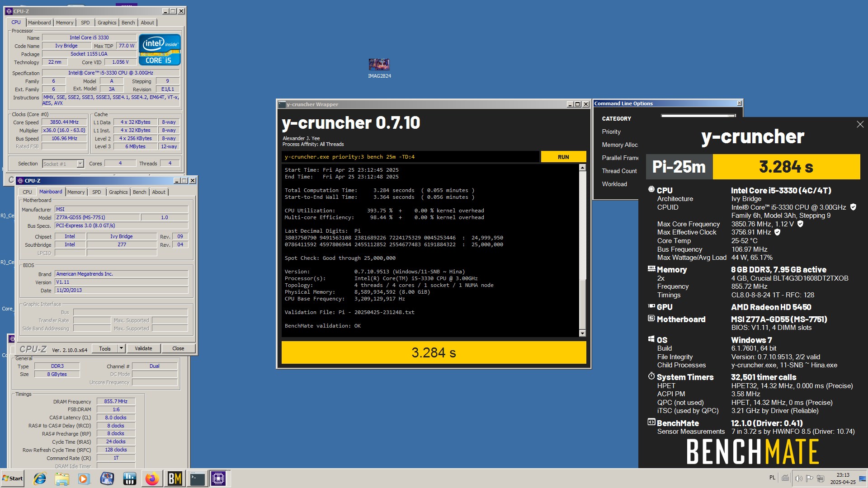Open the Socket #1 selection dropdown
This screenshot has width=868, height=488.
point(80,164)
